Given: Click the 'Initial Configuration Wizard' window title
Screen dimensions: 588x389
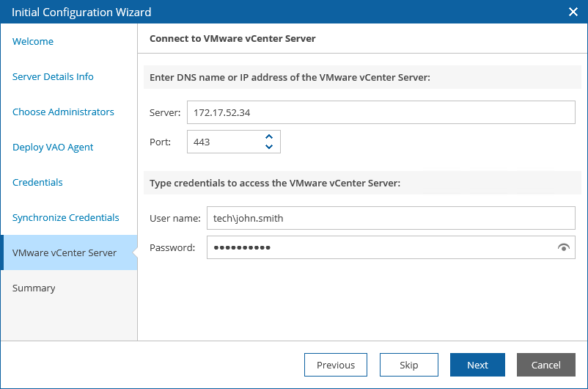Looking at the screenshot, I should tap(81, 12).
